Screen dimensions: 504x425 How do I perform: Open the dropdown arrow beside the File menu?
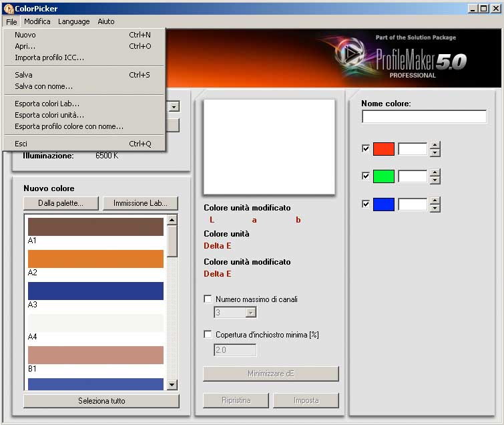click(174, 106)
